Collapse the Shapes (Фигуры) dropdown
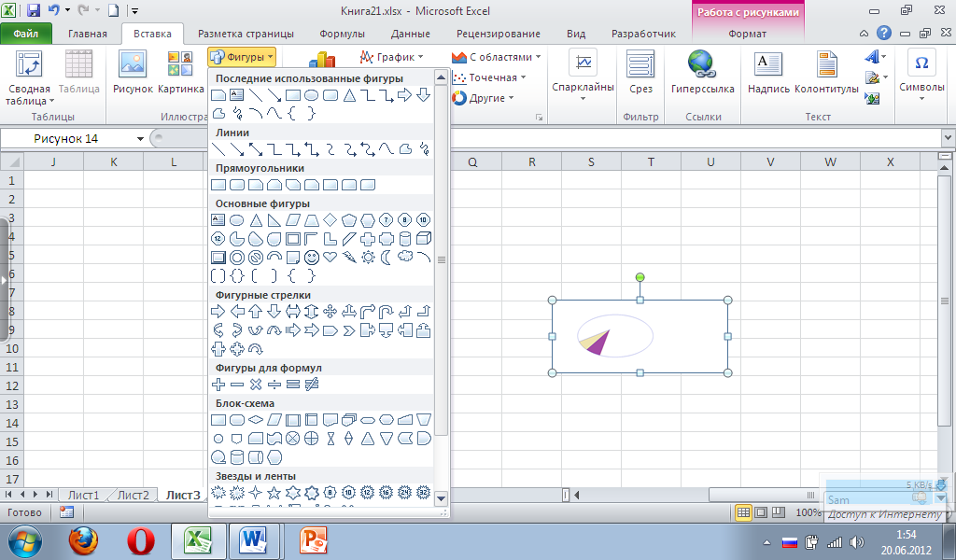This screenshot has width=956, height=560. (242, 57)
